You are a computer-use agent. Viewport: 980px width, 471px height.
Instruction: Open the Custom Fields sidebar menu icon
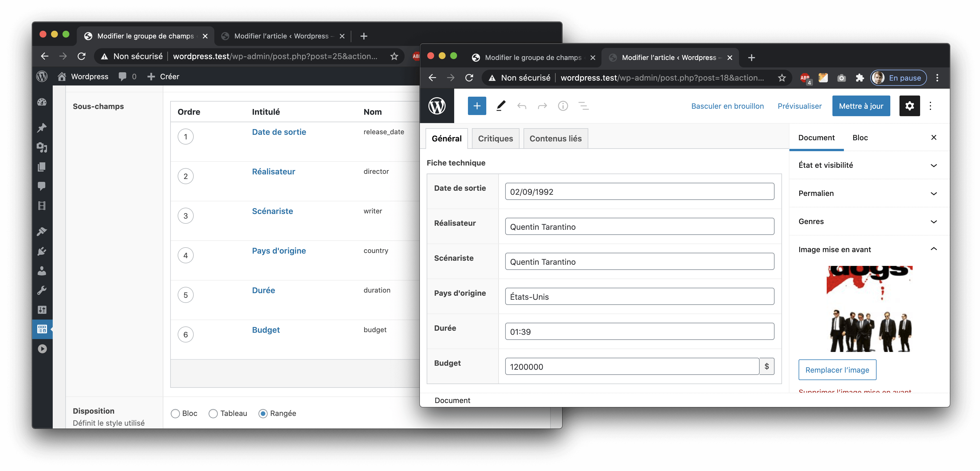(42, 329)
